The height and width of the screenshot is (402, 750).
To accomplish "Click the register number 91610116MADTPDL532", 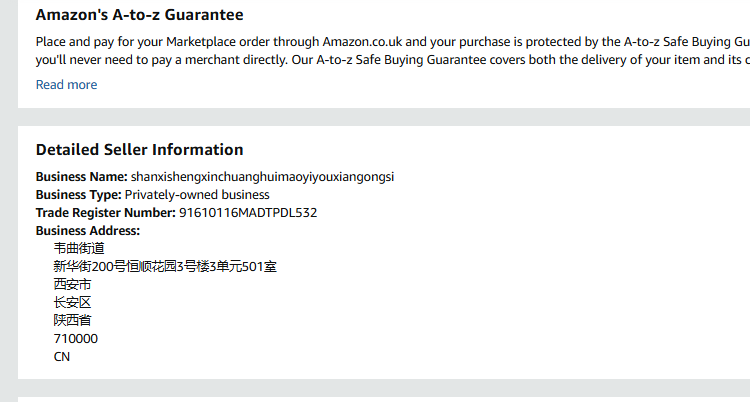I will coord(248,213).
